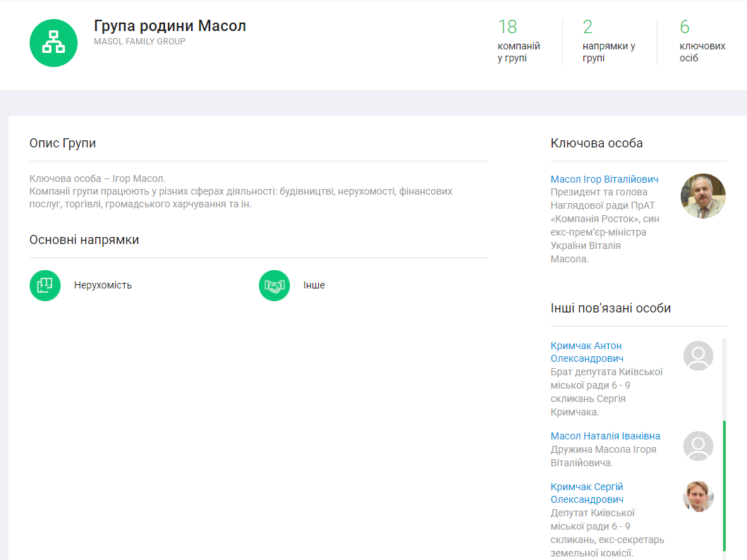Open Масол Ігор Віталійович's profile photo

[x=703, y=196]
